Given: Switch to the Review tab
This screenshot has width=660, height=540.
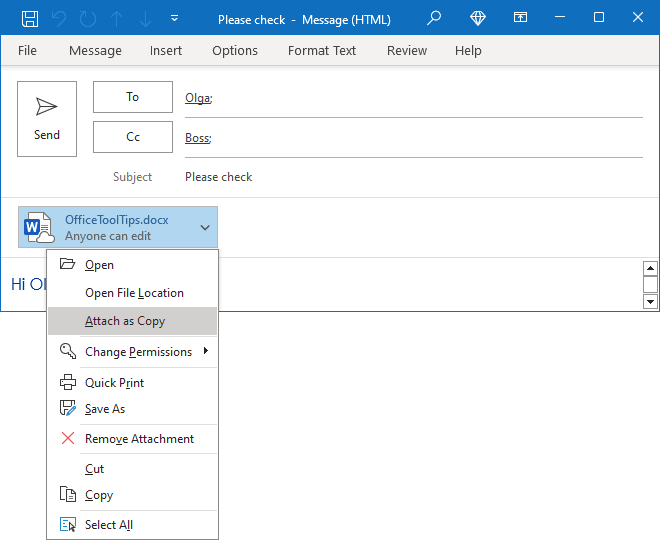Looking at the screenshot, I should (x=407, y=51).
